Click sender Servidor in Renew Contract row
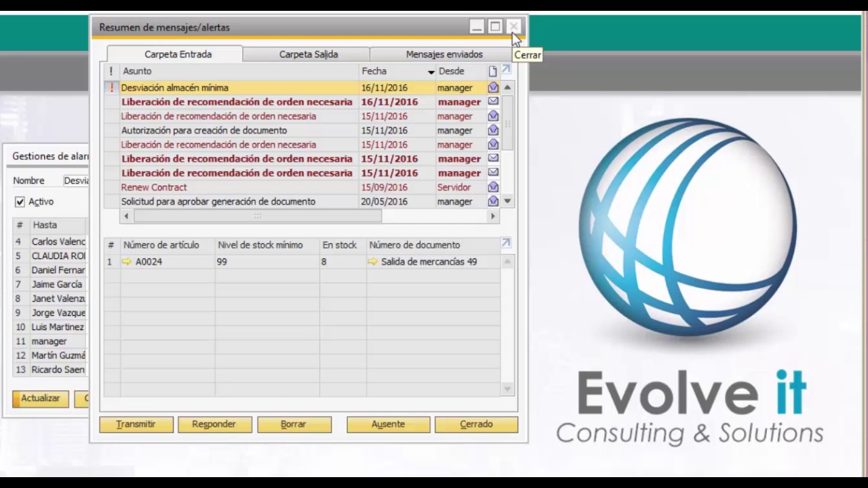The height and width of the screenshot is (488, 868). pos(454,187)
